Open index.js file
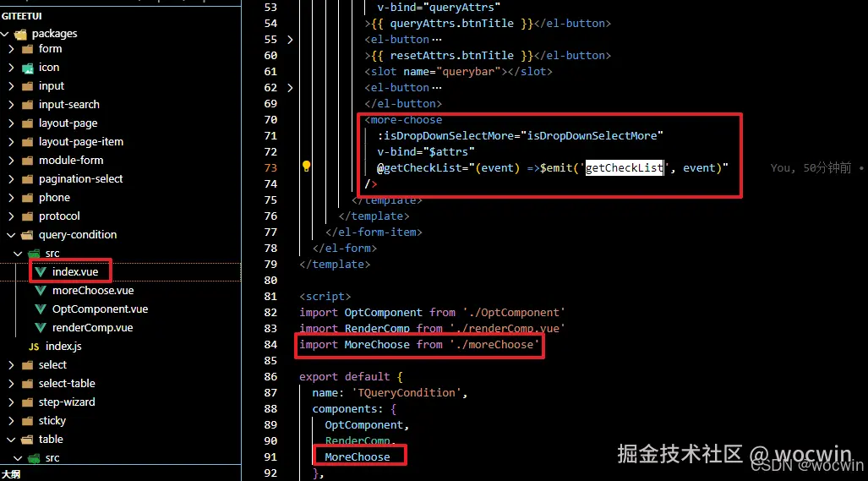This screenshot has width=868, height=481. coord(63,347)
